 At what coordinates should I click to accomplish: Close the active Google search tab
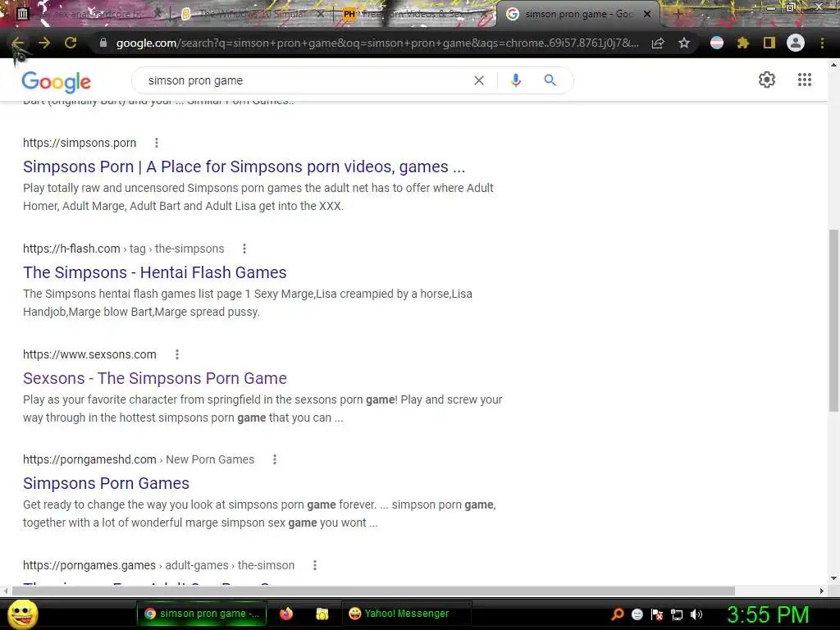(x=647, y=14)
